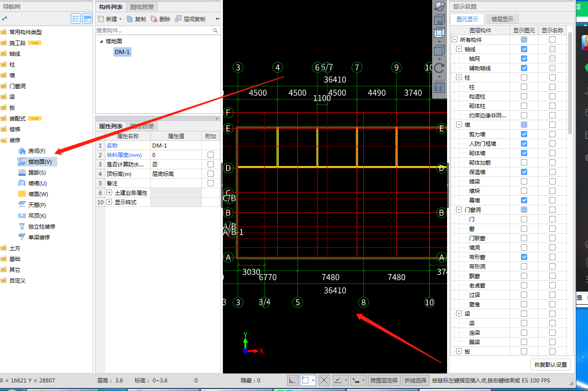Check 附加 box for 块料厚度 row

(x=210, y=155)
